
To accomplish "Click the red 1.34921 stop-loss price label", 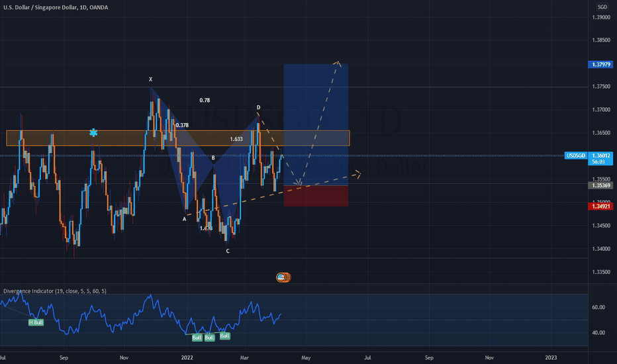I will 600,206.
